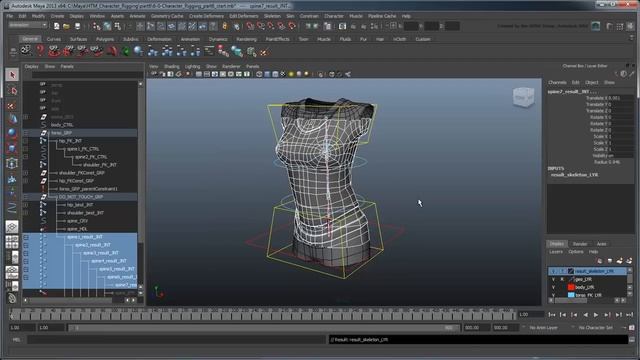Open the No Character Set dropdown

coord(596,328)
